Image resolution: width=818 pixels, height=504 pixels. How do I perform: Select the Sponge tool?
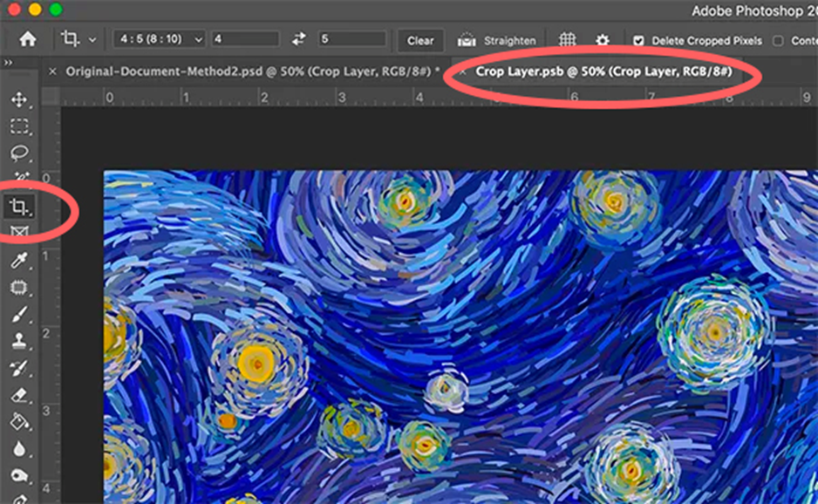19,475
